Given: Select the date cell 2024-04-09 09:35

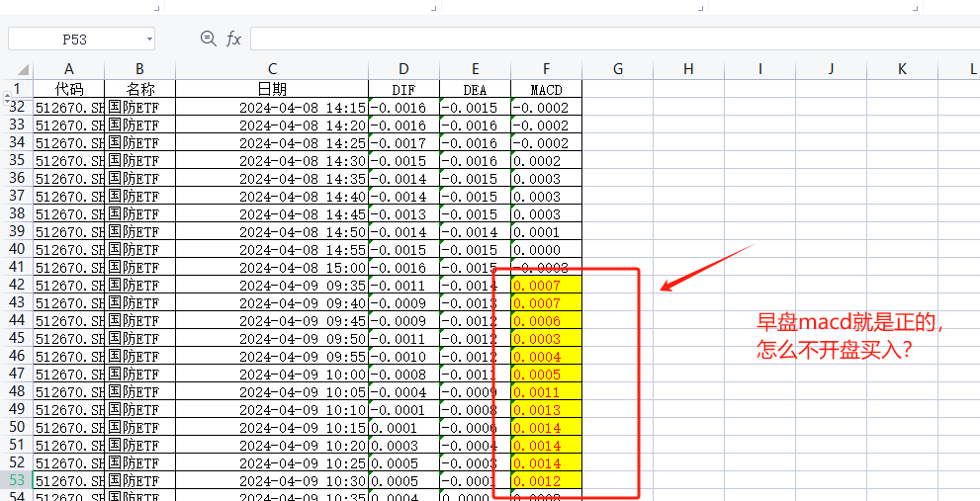Looking at the screenshot, I should [272, 285].
